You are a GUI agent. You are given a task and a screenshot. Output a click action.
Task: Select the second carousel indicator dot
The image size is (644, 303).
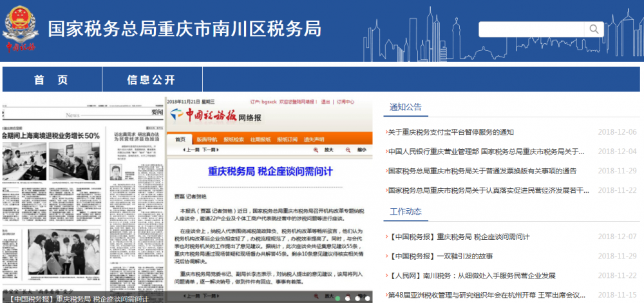(348, 298)
